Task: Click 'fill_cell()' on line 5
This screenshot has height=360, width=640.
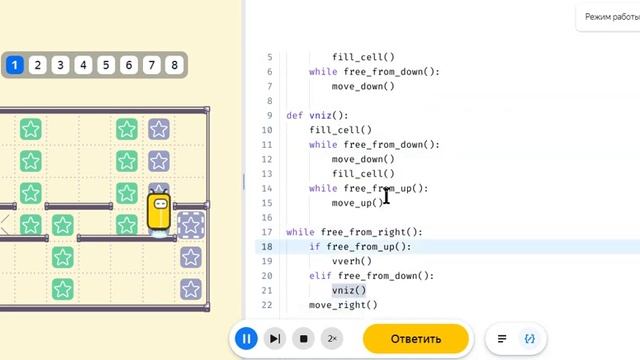Action: (x=363, y=57)
